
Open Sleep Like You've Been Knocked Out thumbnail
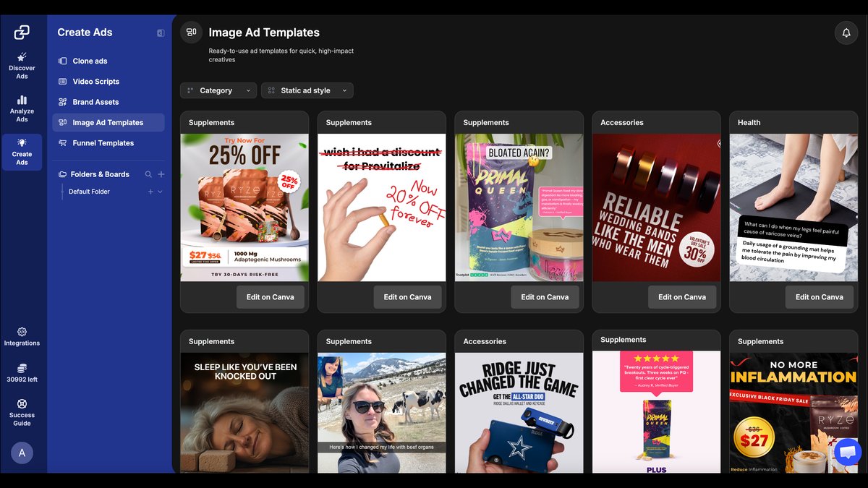[x=244, y=413]
